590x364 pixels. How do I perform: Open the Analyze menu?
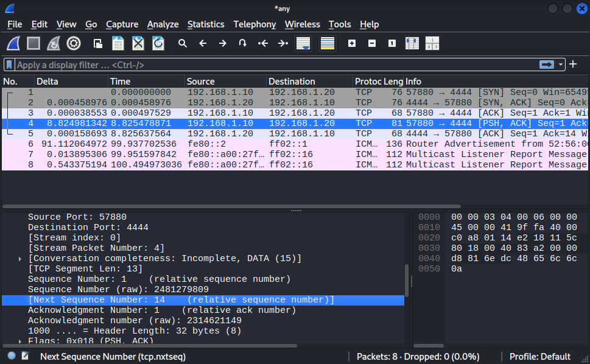tap(163, 24)
